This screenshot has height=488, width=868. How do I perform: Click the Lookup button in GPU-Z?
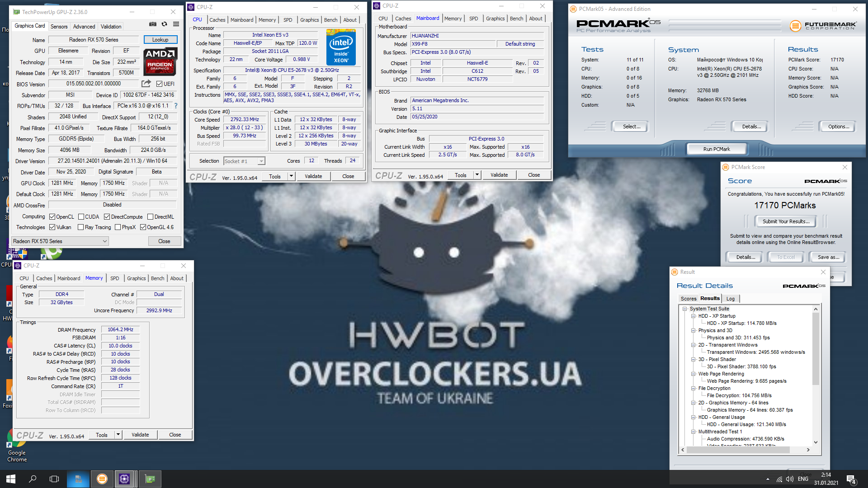(x=160, y=40)
